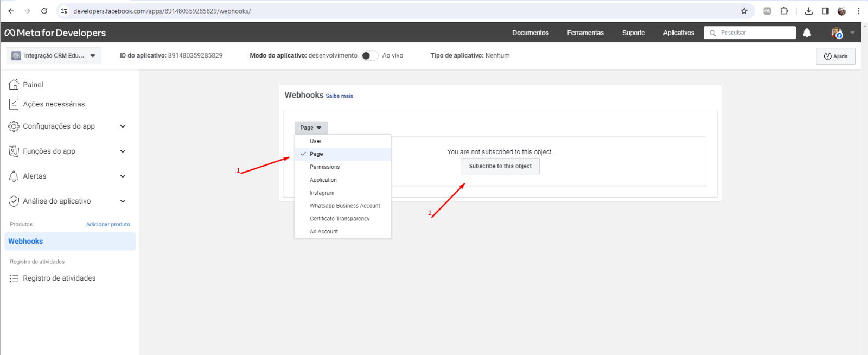Screen dimensions: 868x355
Task: Open Ferramentas in top navigation
Action: tap(585, 33)
